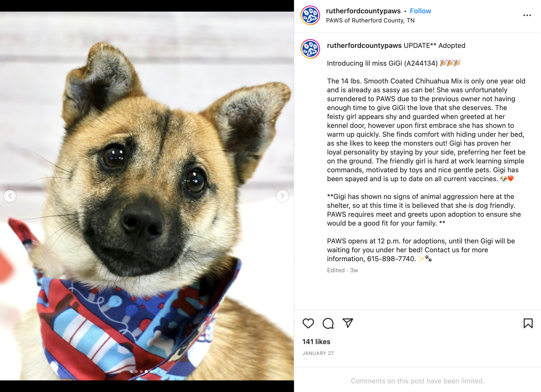Follow rutherfordcountypaws account
The image size is (541, 392).
tap(420, 11)
